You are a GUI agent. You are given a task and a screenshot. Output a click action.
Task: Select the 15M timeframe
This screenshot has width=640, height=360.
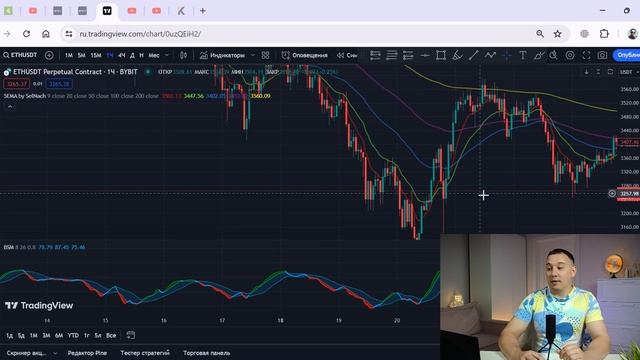[x=96, y=55]
